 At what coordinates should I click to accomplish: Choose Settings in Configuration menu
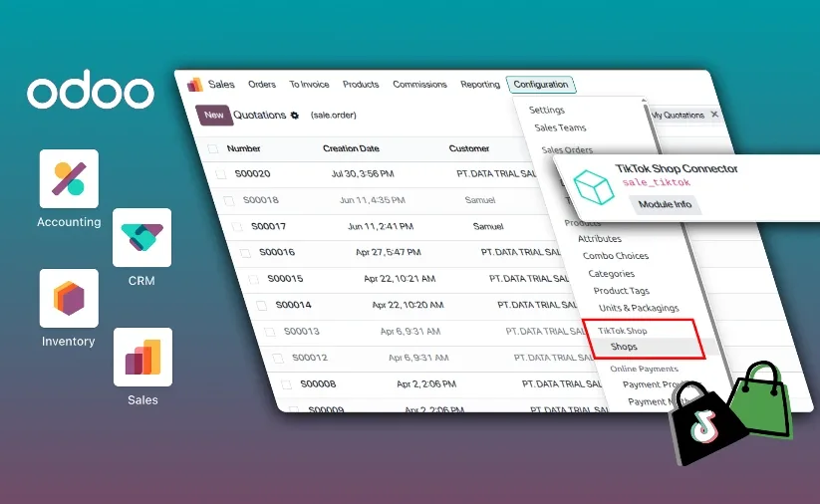point(546,110)
